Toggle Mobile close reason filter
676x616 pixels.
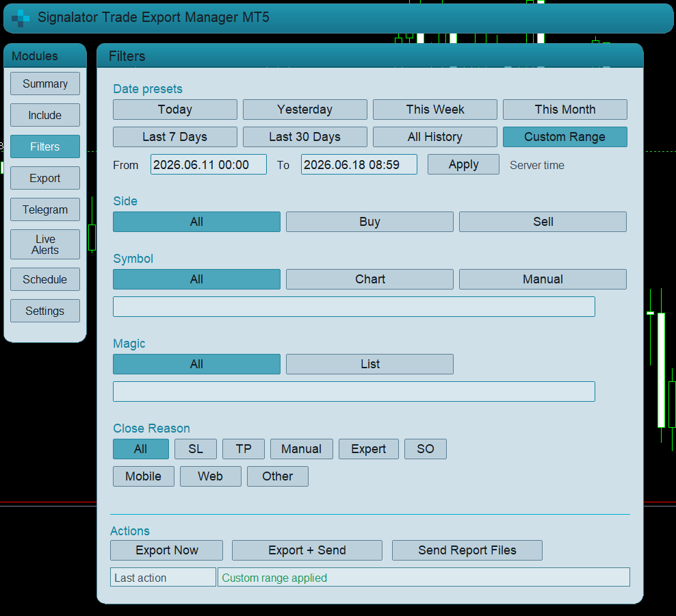click(144, 476)
